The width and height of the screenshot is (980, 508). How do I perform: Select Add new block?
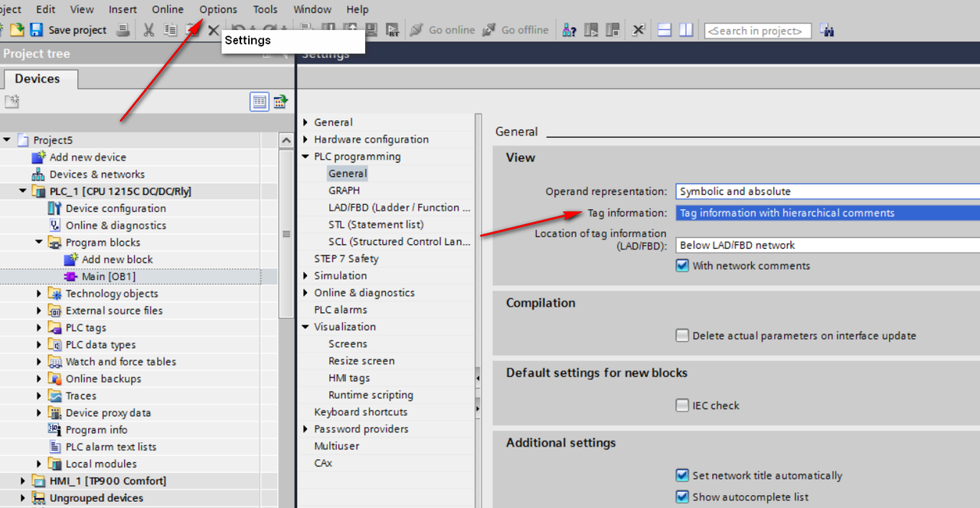pos(117,259)
